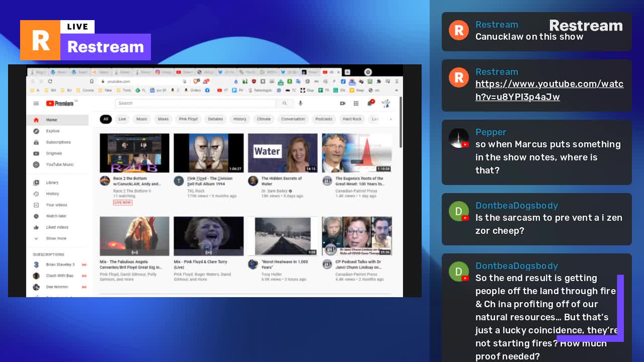Open the Fabulous Angela Cervantes mix thumbnail
644x362 pixels.
134,236
